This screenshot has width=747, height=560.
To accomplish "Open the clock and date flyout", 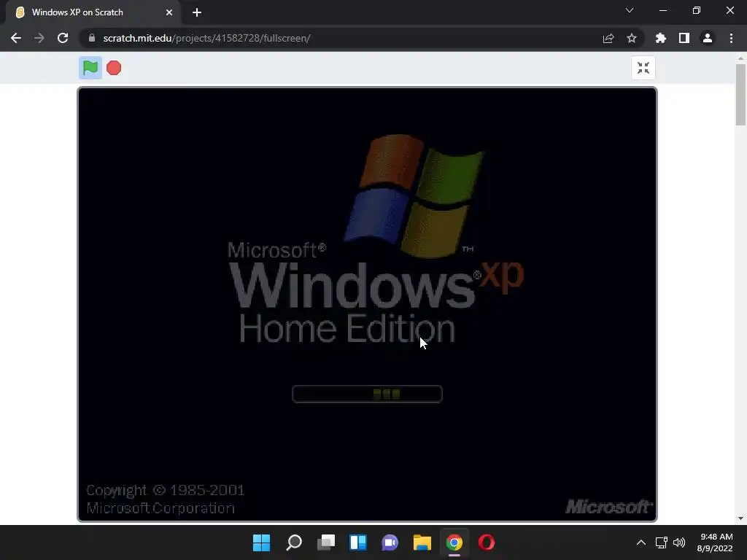I will click(715, 542).
